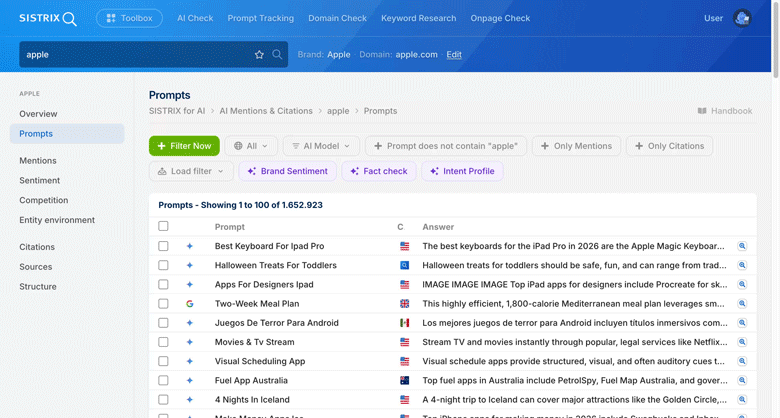Check the Visual Scheduling App row checkbox
The width and height of the screenshot is (780, 418).
(x=163, y=361)
